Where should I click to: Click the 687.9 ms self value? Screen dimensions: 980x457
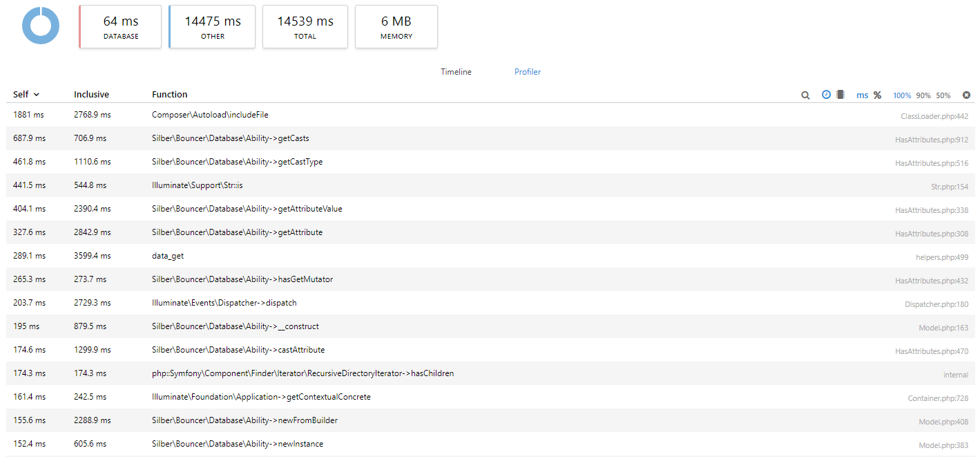29,138
